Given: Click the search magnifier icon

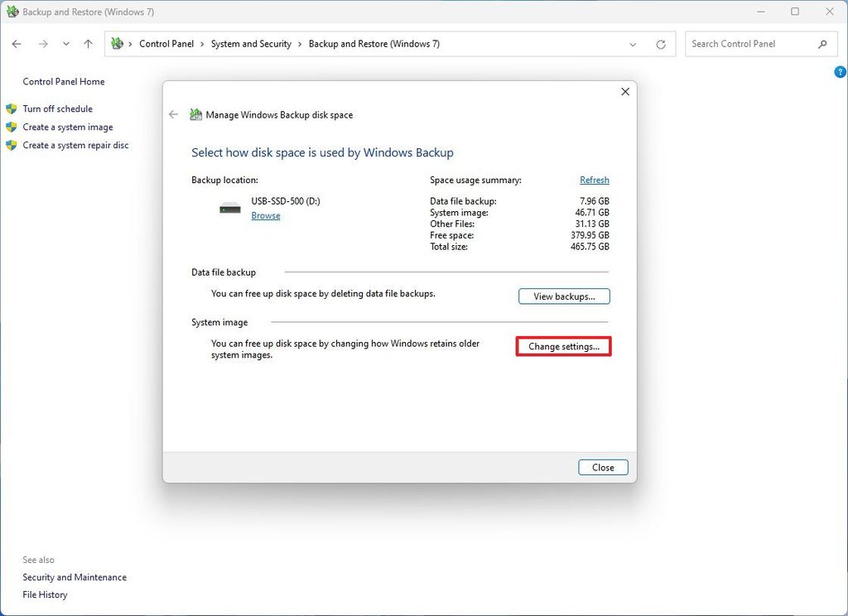Looking at the screenshot, I should click(822, 44).
